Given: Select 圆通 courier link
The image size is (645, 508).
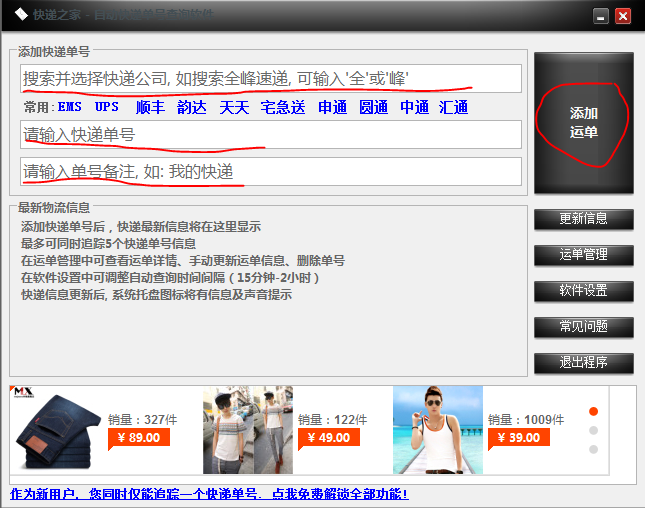Looking at the screenshot, I should coord(374,107).
